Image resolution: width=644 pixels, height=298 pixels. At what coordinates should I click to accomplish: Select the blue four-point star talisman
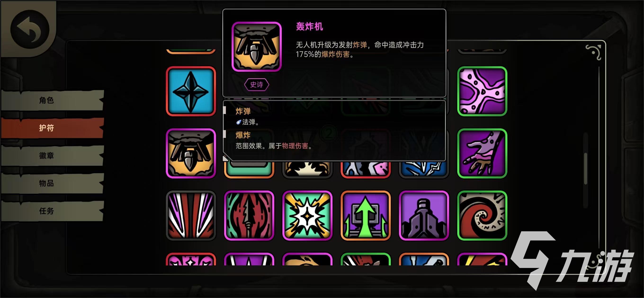click(x=191, y=91)
